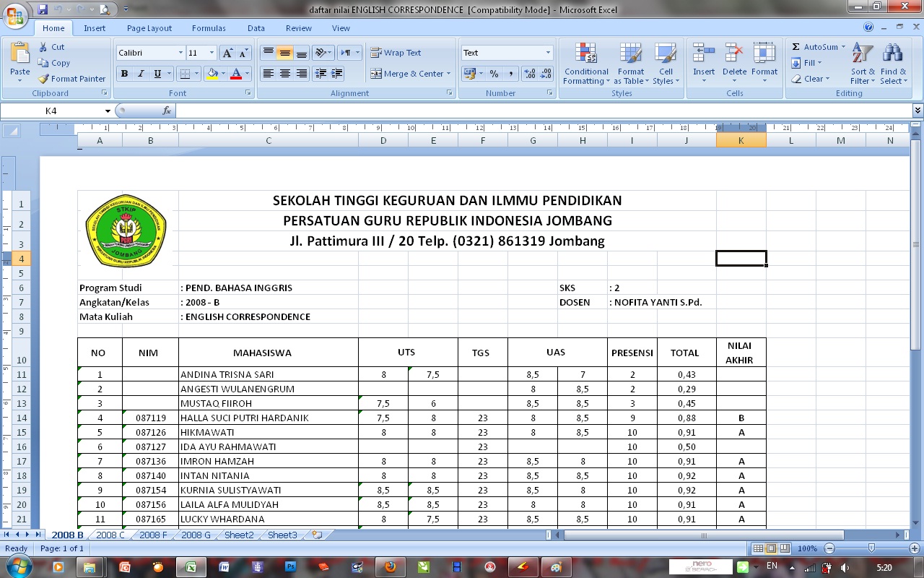Apply comma style format
This screenshot has height=578, width=924.
coord(511,74)
